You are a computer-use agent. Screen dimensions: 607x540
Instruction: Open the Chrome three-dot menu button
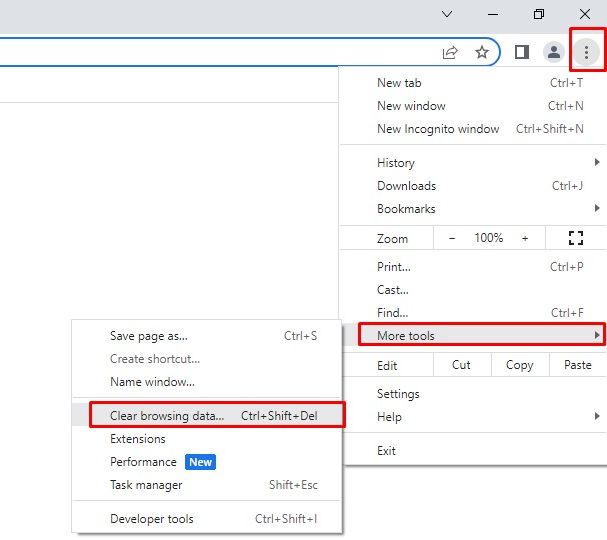tap(586, 51)
